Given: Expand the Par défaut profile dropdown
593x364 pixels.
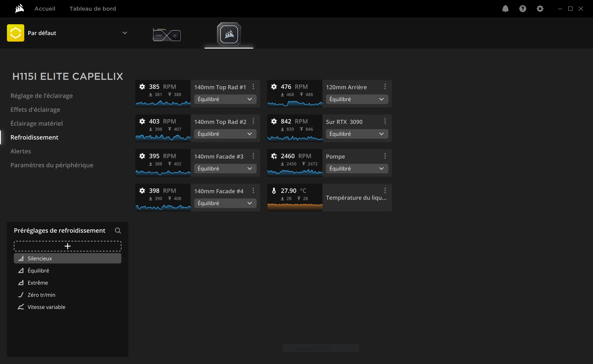Looking at the screenshot, I should (x=125, y=33).
